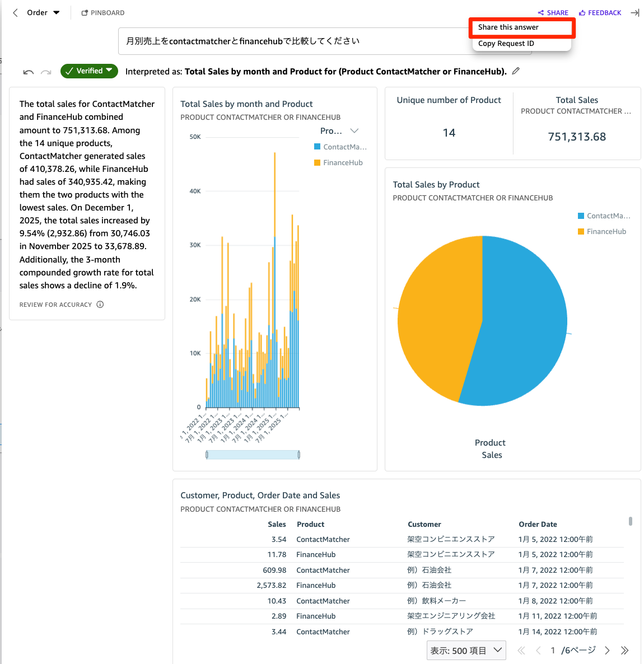Open the Verified status dropdown
This screenshot has height=664, width=644.
89,71
